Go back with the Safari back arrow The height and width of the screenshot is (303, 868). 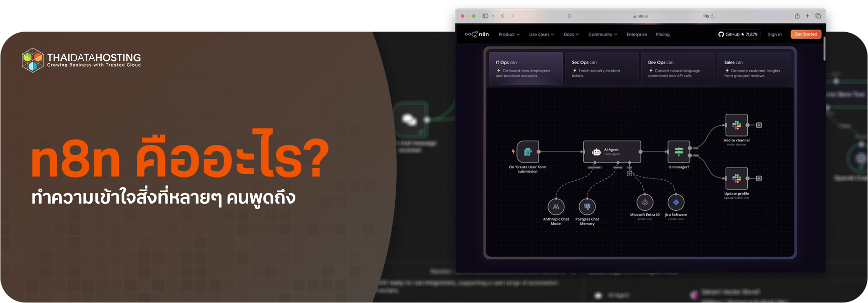click(502, 16)
